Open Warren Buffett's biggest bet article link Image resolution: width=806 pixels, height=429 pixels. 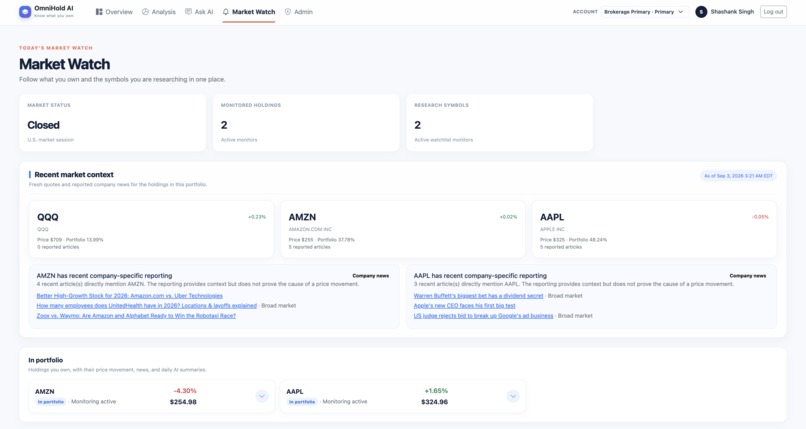point(479,296)
